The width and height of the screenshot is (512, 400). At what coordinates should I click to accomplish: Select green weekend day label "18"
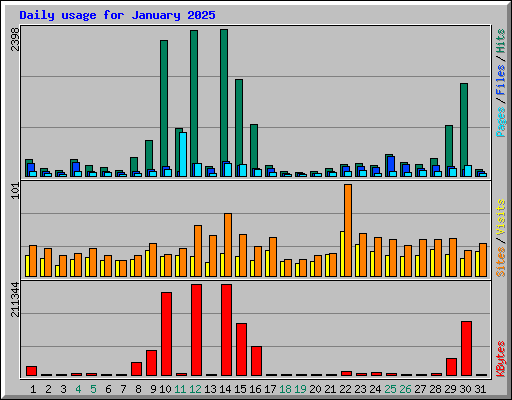285,389
